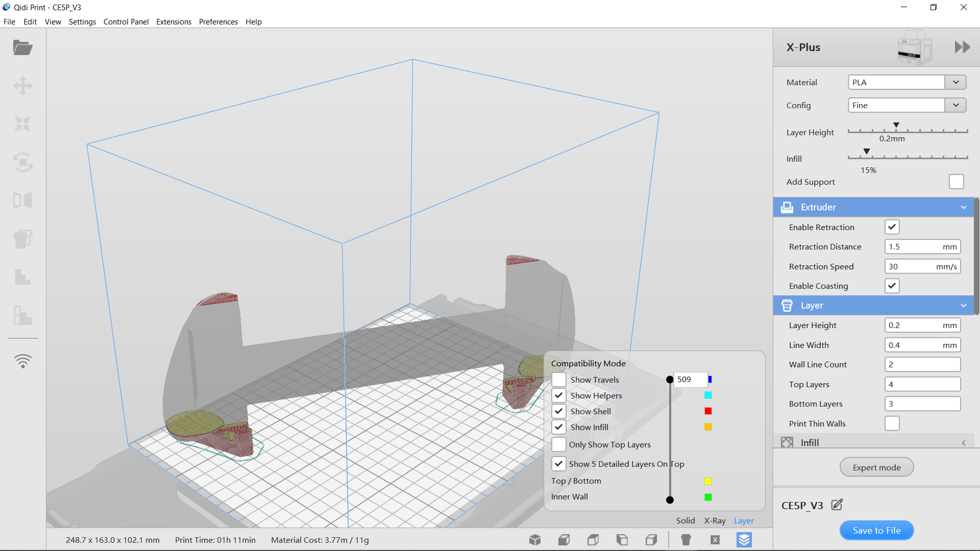Switch to the X-Ray view tab
The image size is (980, 551).
[715, 520]
